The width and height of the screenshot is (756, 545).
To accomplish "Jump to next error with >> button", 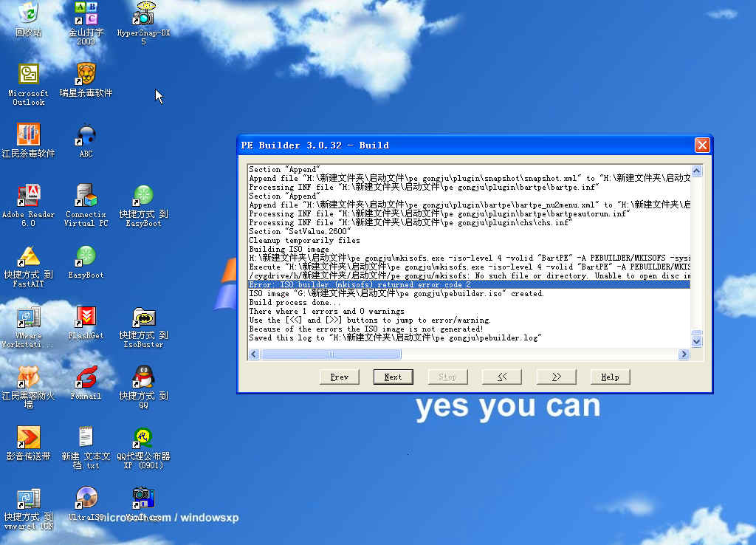I will click(x=557, y=377).
